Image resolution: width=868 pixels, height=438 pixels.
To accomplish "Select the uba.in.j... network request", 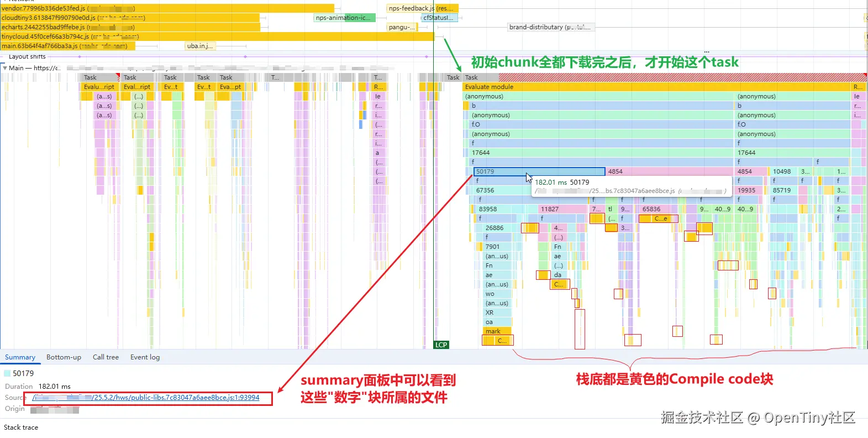I will pos(200,46).
